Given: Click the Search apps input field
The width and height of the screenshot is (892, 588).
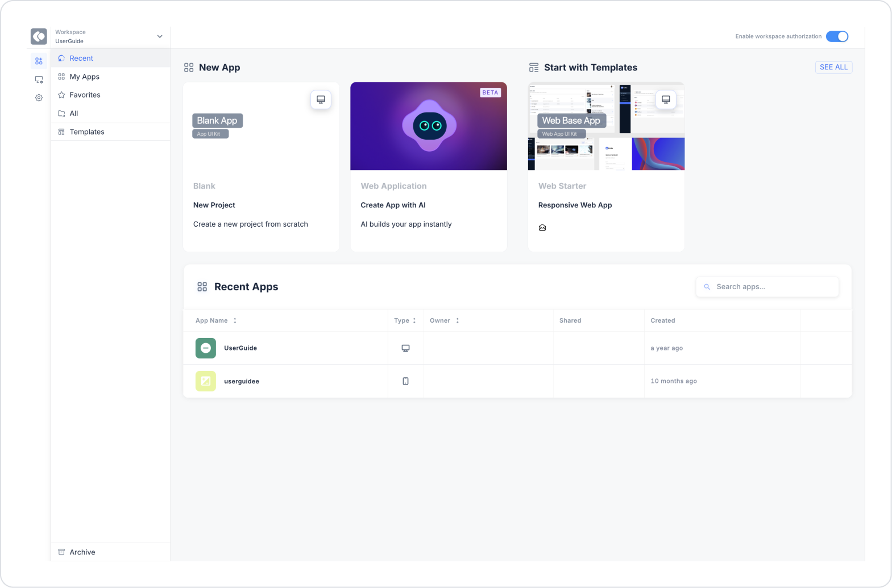Looking at the screenshot, I should 767,287.
